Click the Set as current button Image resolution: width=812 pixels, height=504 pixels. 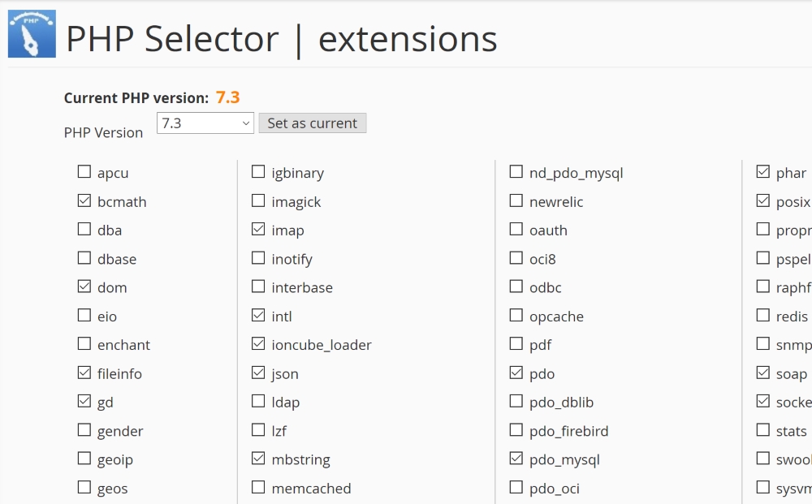click(312, 123)
